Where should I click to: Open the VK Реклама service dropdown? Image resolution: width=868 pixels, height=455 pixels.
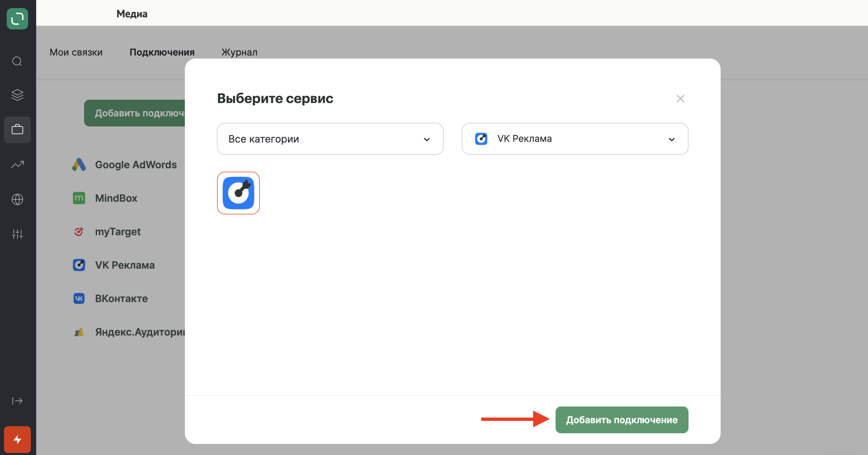[575, 139]
